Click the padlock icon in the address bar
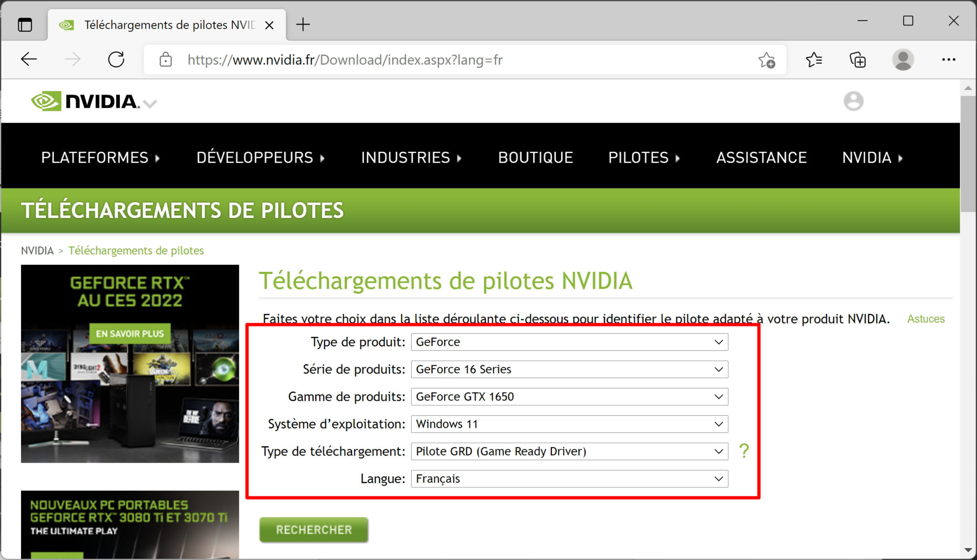Image resolution: width=977 pixels, height=560 pixels. [x=165, y=60]
